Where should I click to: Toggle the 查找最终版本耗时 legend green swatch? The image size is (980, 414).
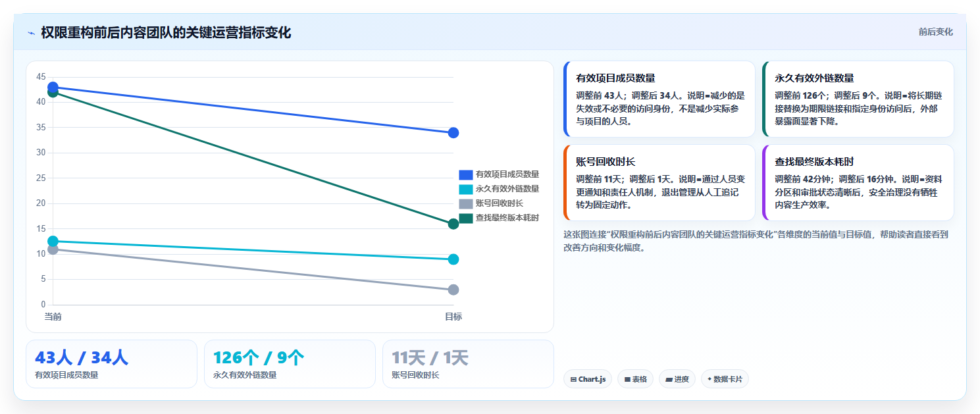(466, 218)
